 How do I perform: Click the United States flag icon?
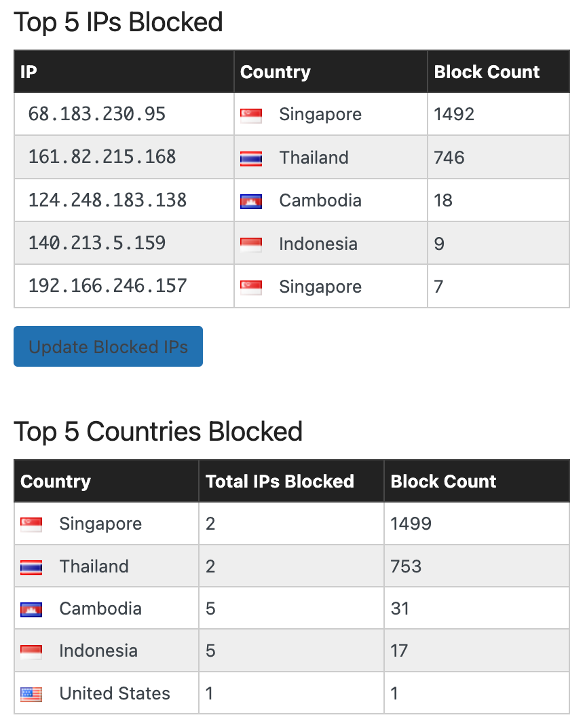(x=31, y=695)
